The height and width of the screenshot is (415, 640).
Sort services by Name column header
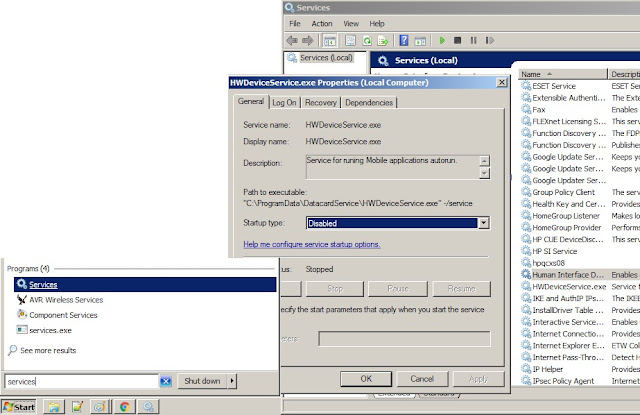click(x=563, y=74)
